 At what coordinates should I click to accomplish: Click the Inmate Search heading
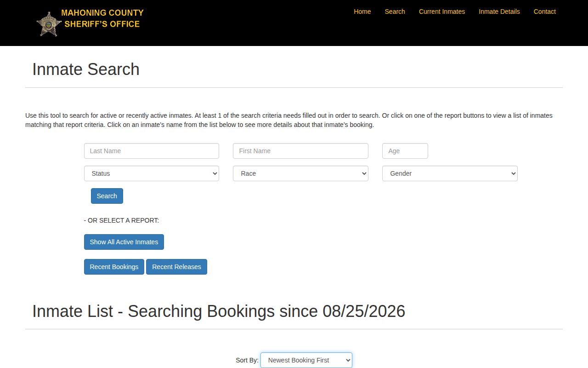[86, 69]
